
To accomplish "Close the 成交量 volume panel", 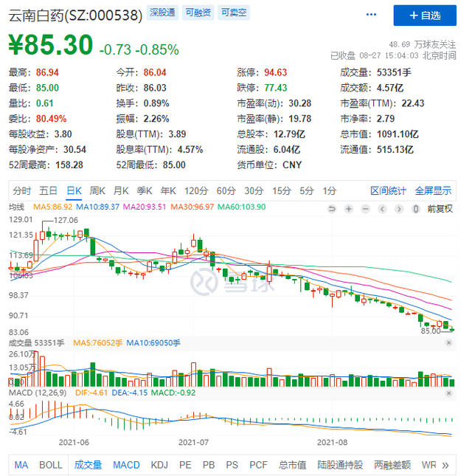I will point(448,342).
